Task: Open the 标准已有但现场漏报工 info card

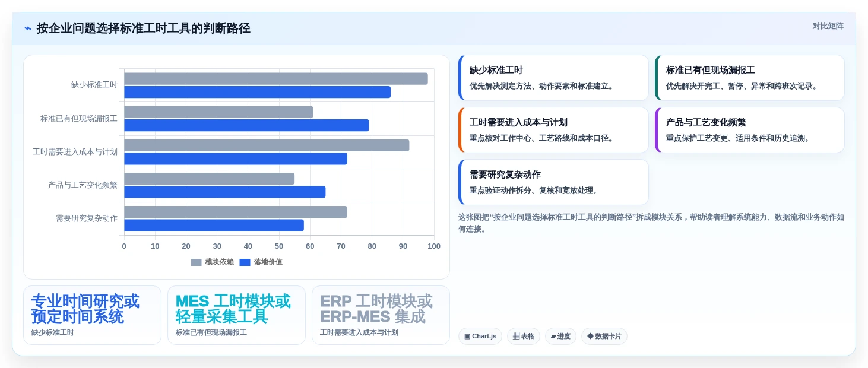Action: coord(750,78)
